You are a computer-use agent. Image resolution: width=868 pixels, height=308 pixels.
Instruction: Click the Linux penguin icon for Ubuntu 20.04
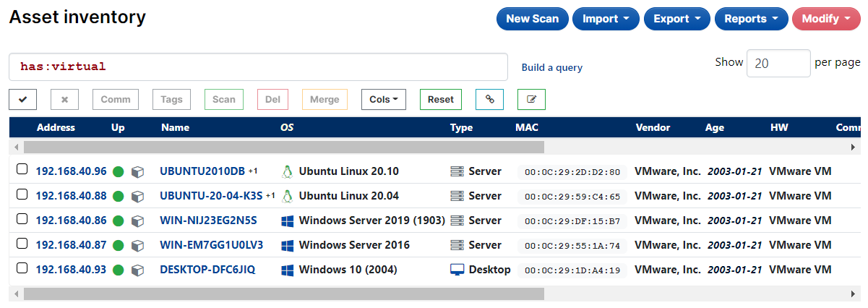(287, 196)
